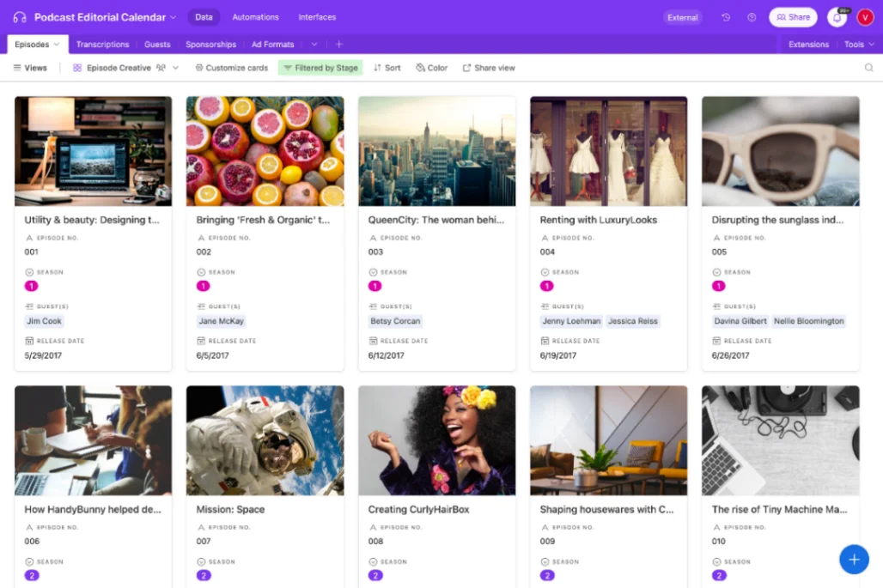Image resolution: width=883 pixels, height=588 pixels.
Task: Click the Share button
Action: (793, 16)
